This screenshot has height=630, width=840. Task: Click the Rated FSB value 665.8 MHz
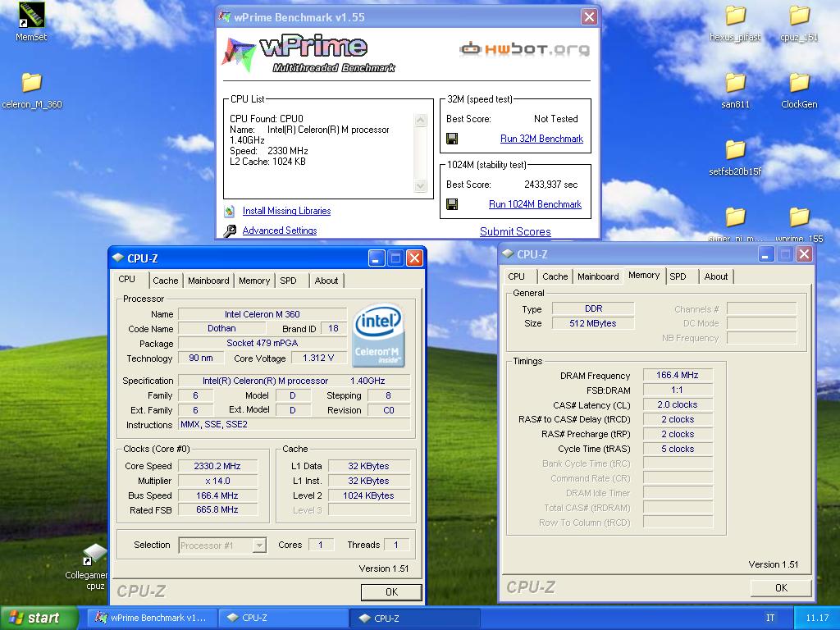pyautogui.click(x=217, y=510)
